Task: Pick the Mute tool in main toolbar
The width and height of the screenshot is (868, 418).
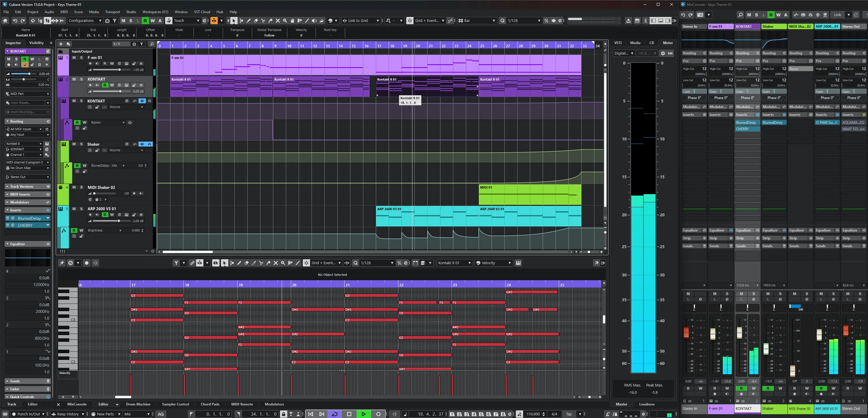Action: tap(278, 21)
